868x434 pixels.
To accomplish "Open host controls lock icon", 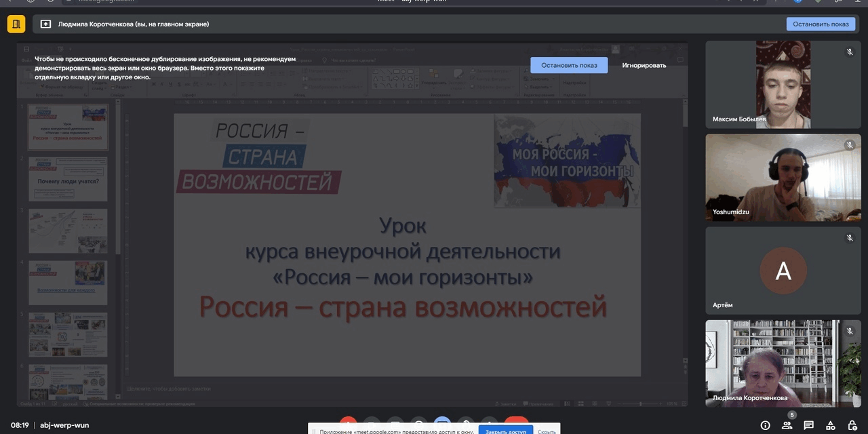I will [852, 425].
